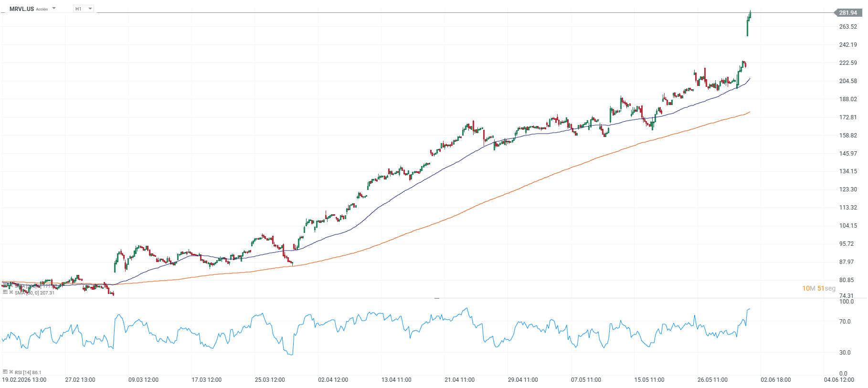Open settings for the RSI [14] indicator
The height and width of the screenshot is (388, 868).
tap(5, 372)
